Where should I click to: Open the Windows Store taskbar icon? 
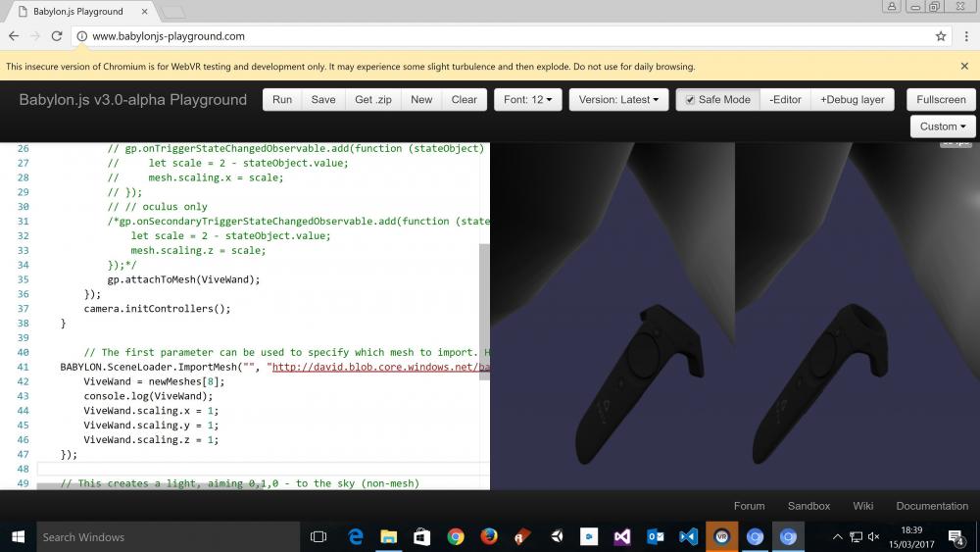tap(421, 537)
